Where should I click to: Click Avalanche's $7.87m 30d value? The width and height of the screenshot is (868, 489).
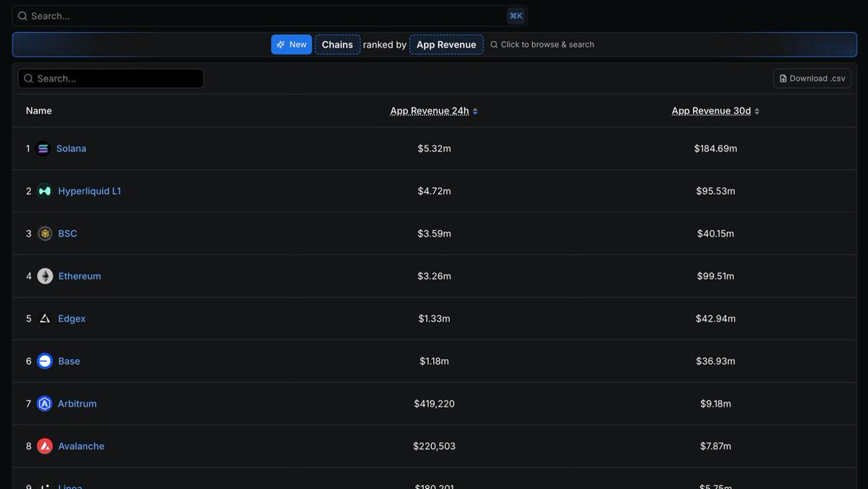[x=715, y=446]
